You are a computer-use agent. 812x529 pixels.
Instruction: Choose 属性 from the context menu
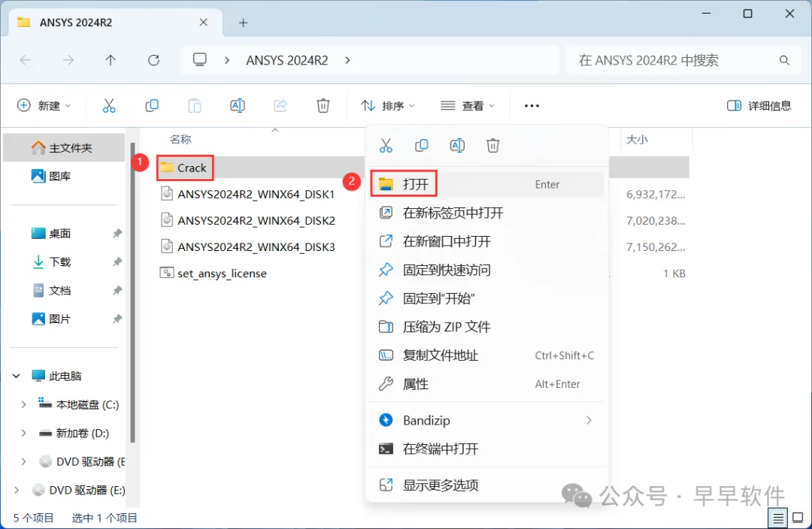(x=486, y=384)
